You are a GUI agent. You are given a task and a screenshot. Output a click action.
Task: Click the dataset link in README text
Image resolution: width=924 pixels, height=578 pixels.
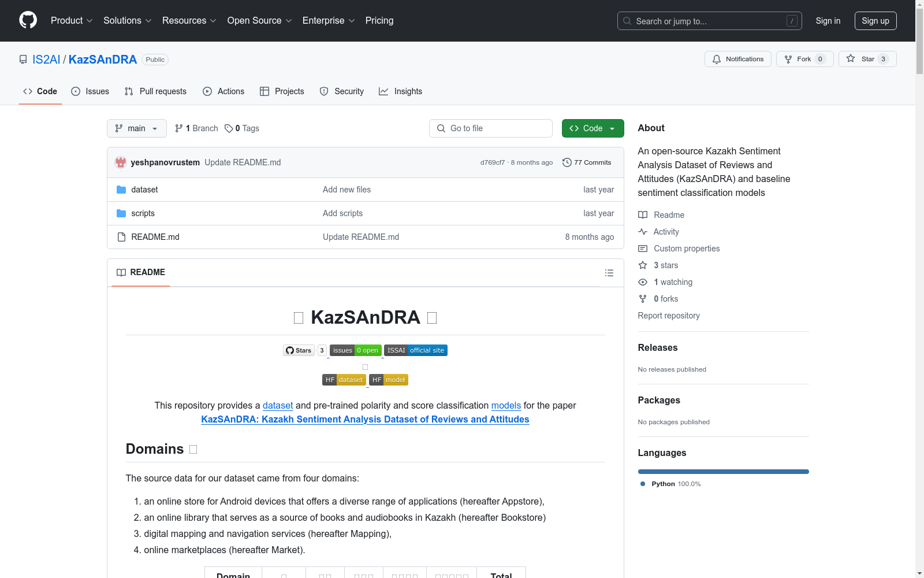point(278,406)
